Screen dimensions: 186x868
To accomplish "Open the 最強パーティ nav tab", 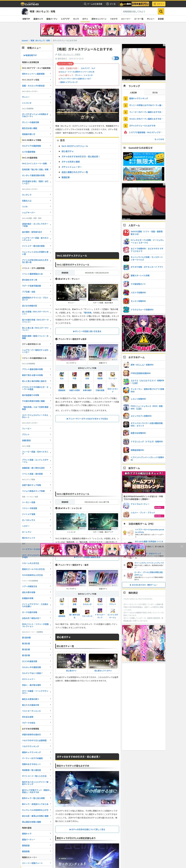I will (52, 19).
